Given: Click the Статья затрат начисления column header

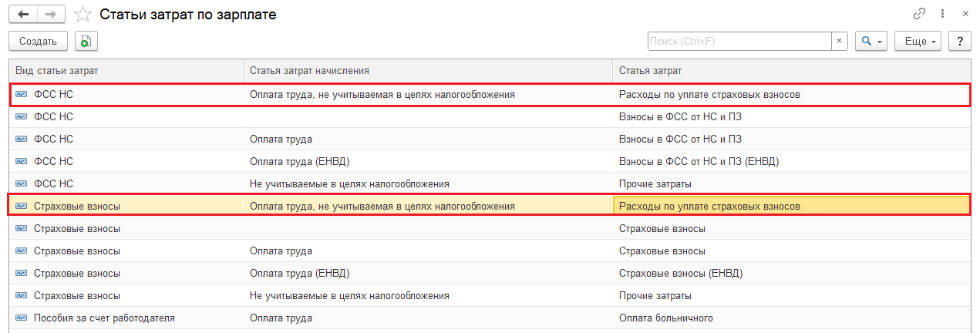Looking at the screenshot, I should [427, 71].
